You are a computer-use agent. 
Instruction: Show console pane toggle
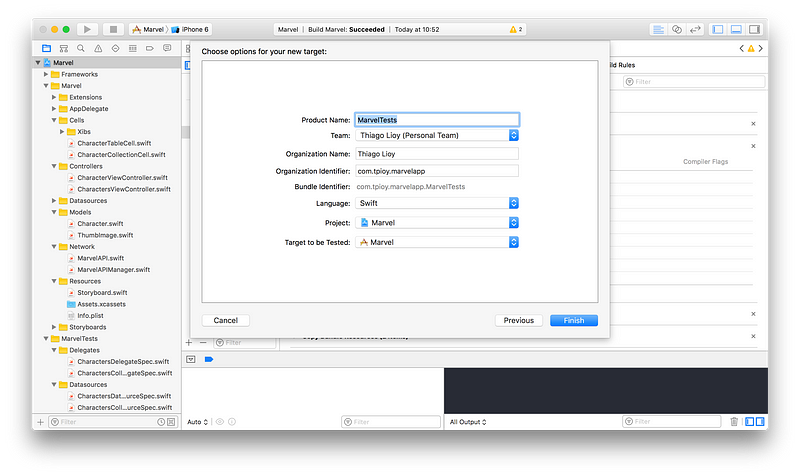pyautogui.click(x=760, y=421)
